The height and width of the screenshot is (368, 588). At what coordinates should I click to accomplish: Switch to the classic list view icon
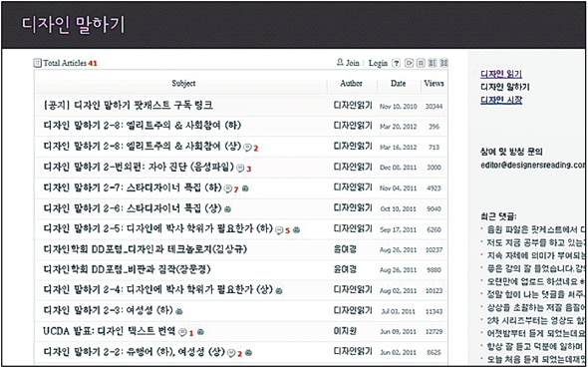click(421, 63)
